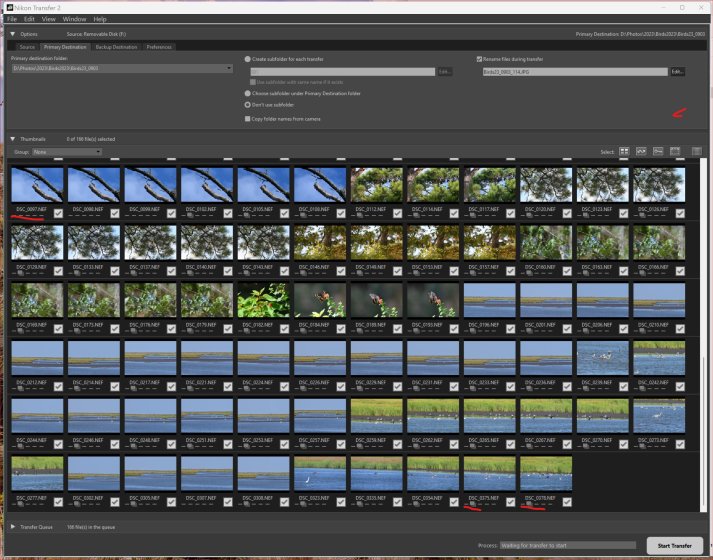
Task: Open the Window menu
Action: [x=74, y=19]
